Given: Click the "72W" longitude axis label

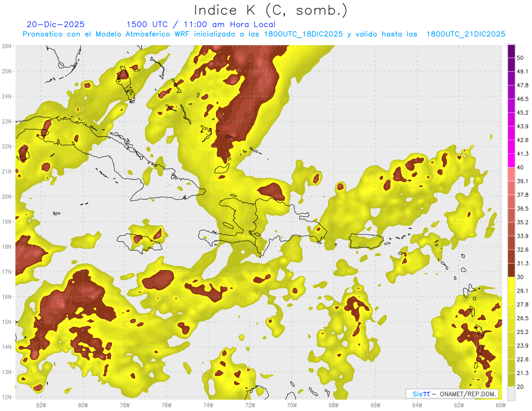Looking at the screenshot, I should (250, 405).
